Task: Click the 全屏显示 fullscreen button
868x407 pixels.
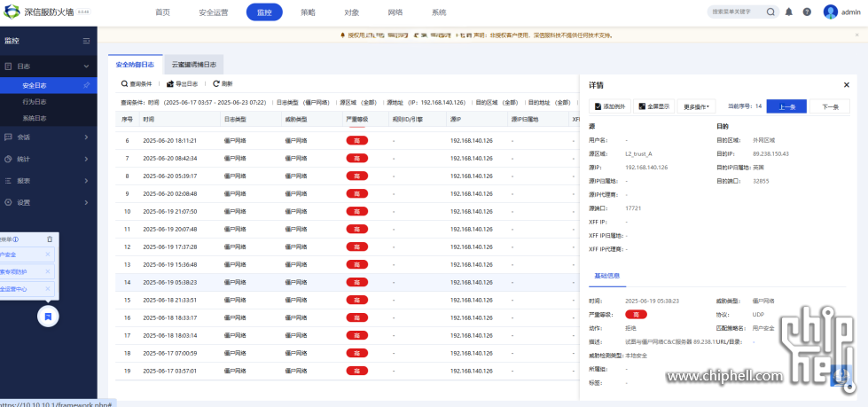Action: (653, 106)
